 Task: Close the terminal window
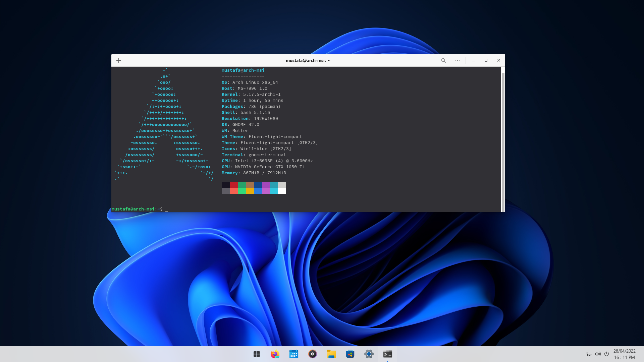pos(499,60)
